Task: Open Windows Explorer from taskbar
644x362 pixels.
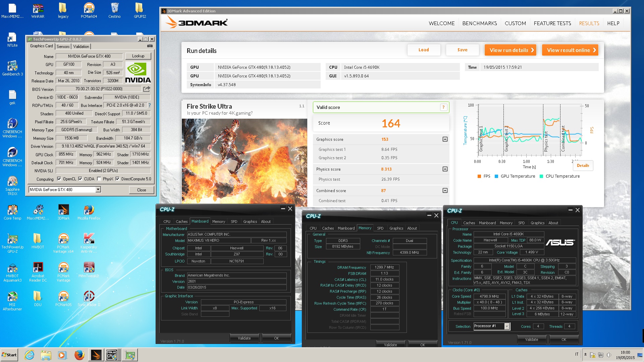Action: (x=46, y=355)
